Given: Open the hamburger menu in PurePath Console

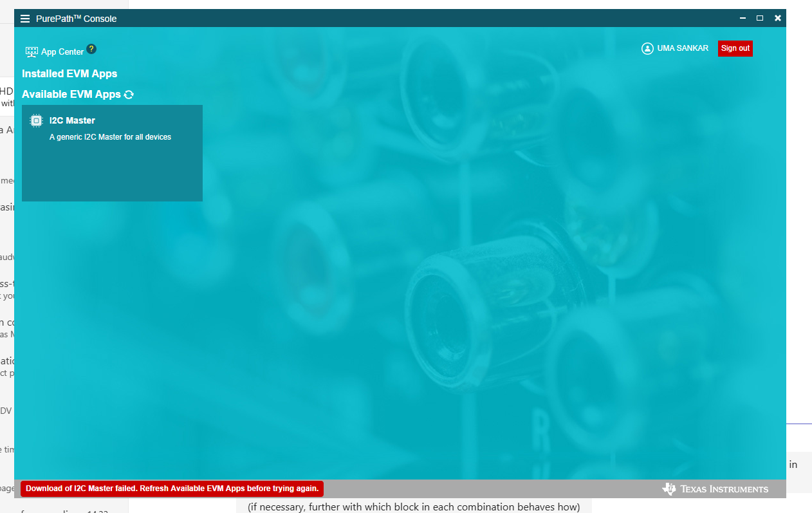Looking at the screenshot, I should [25, 19].
